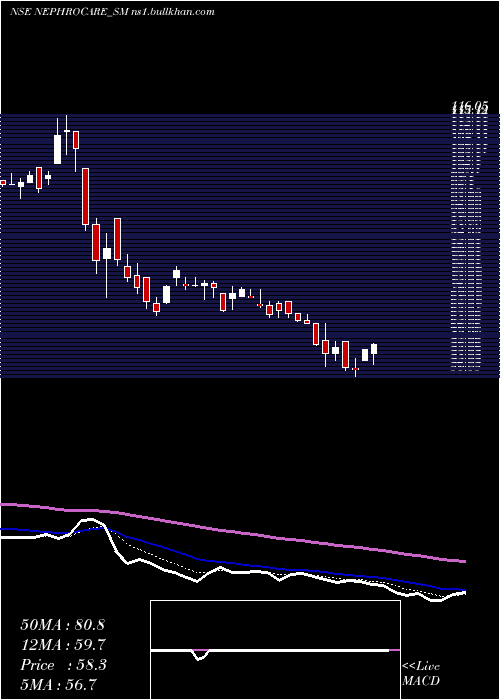Click the Price : 58.3 value
Screen dimensions: 500x700
63,665
